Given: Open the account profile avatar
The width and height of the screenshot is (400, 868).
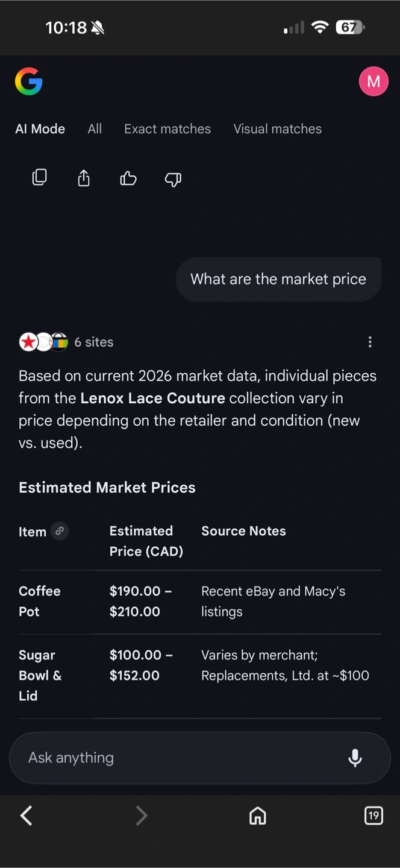Looking at the screenshot, I should tap(373, 81).
